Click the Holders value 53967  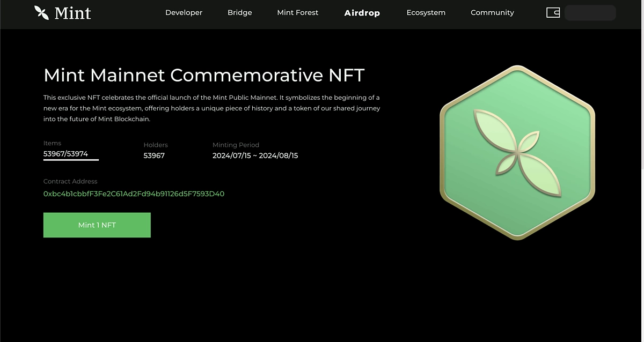click(x=154, y=155)
